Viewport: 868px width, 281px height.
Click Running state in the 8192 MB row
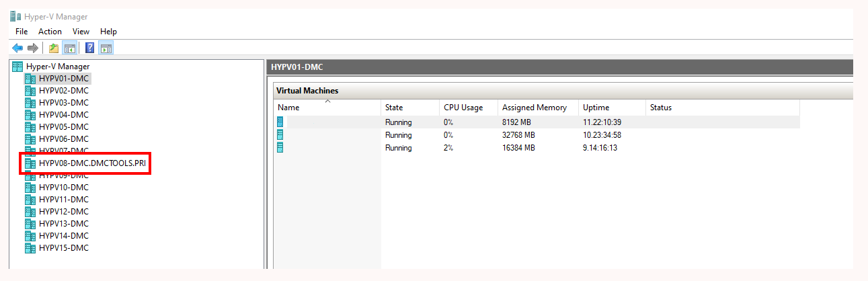(x=399, y=122)
